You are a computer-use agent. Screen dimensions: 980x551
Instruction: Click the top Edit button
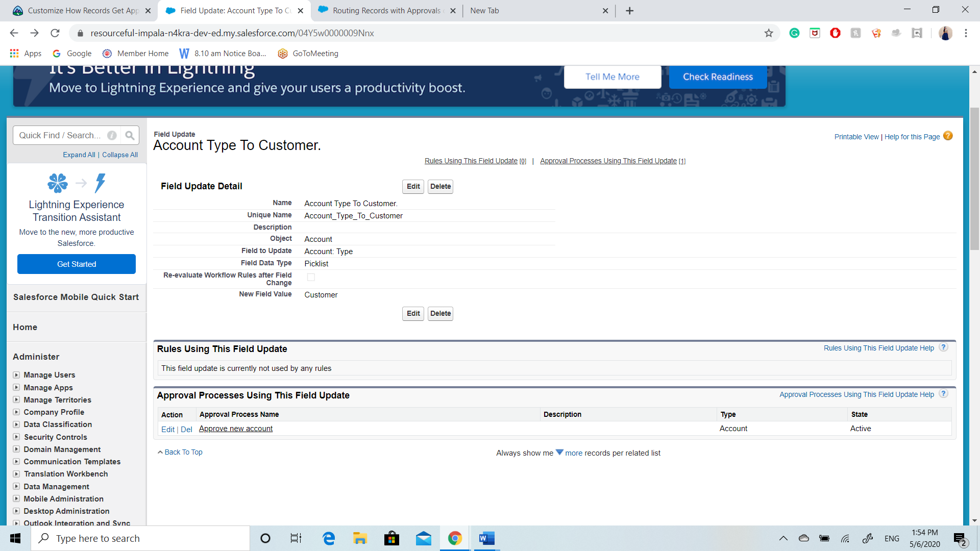pos(413,186)
